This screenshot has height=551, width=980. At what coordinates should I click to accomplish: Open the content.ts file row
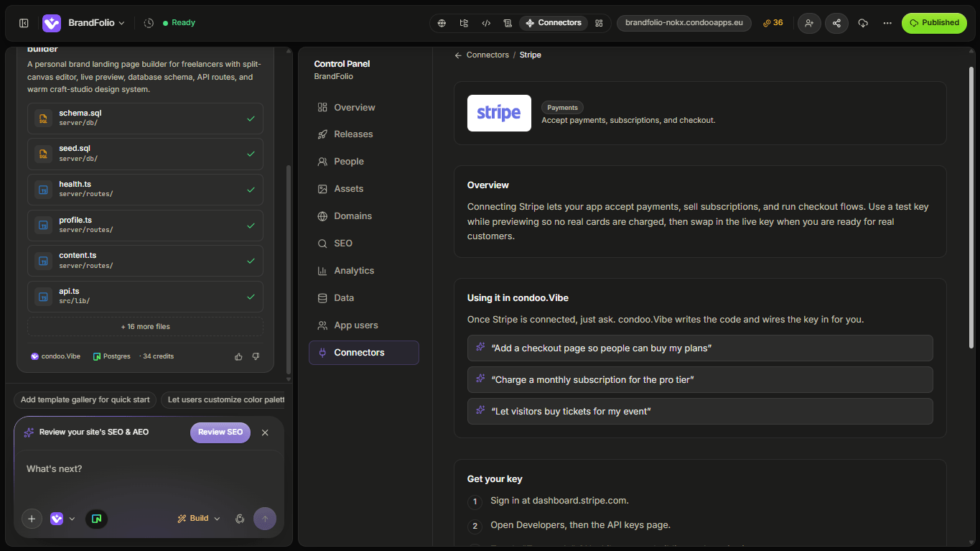click(x=145, y=261)
